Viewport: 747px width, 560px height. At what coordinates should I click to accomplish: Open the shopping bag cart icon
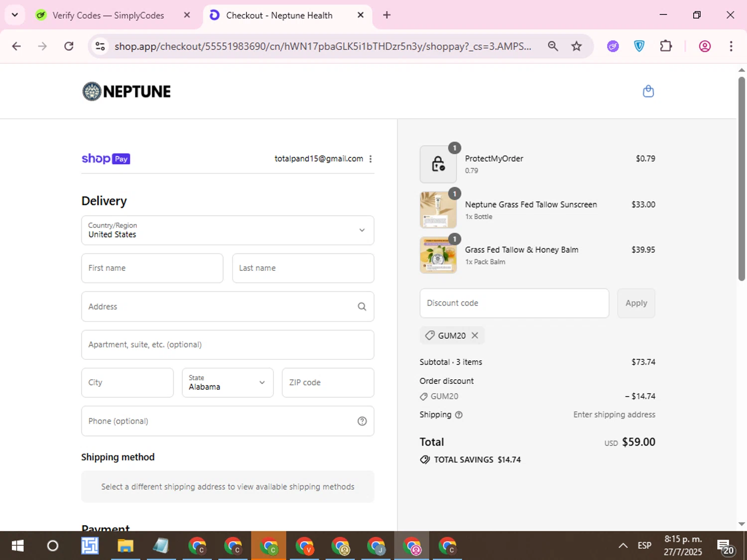click(x=648, y=91)
